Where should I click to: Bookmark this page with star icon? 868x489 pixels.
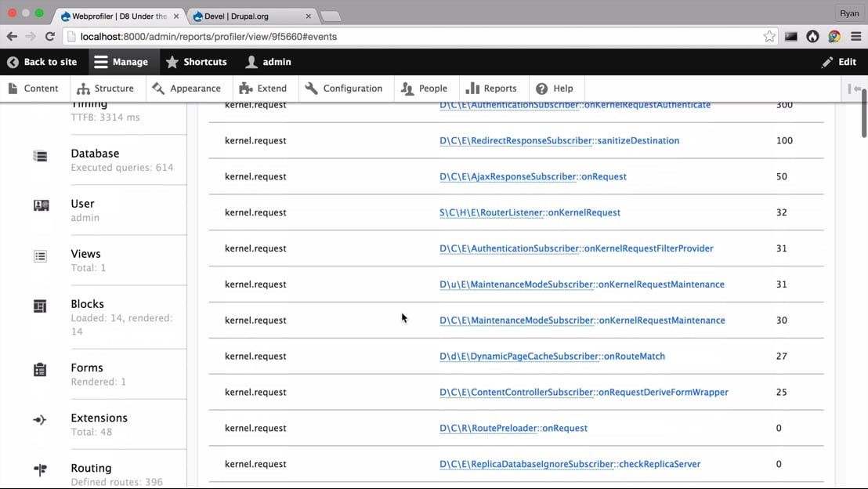pyautogui.click(x=769, y=36)
